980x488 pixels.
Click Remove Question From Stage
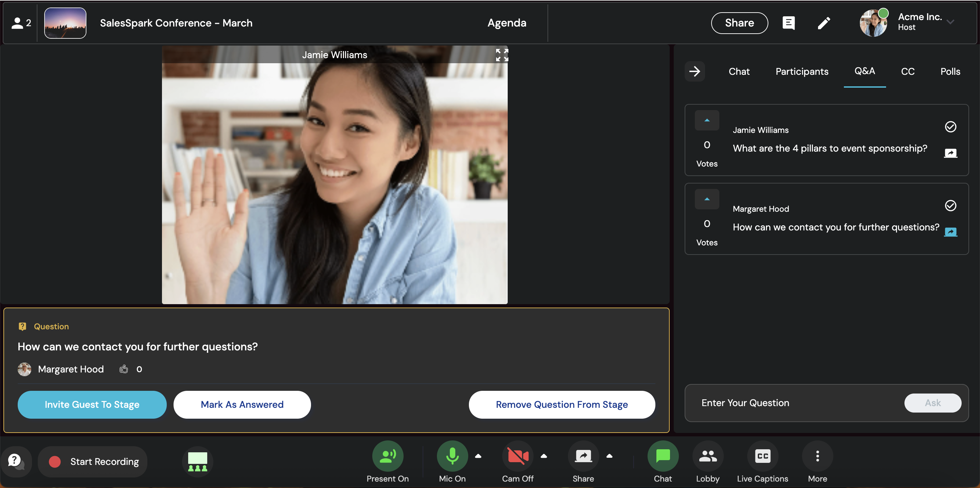pyautogui.click(x=561, y=404)
